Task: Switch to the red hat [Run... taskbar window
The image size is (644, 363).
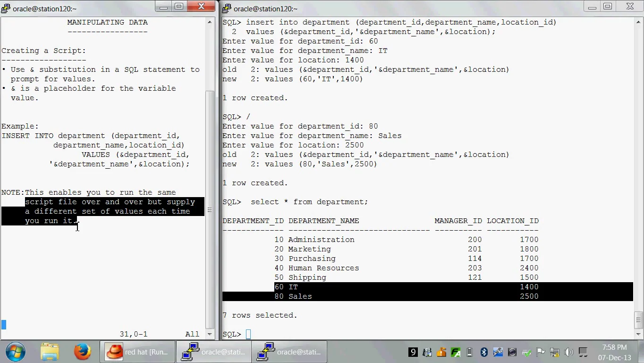Action: pos(137,352)
